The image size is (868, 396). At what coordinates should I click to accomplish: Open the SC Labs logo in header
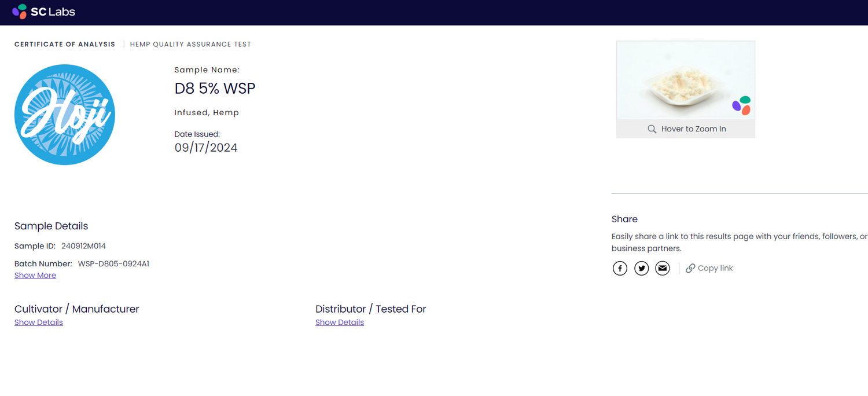click(43, 12)
